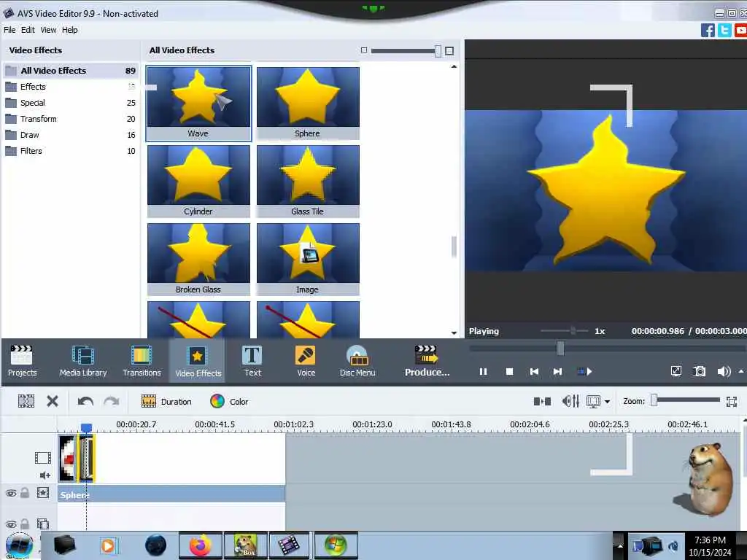Image resolution: width=747 pixels, height=560 pixels.
Task: Select the Transform folder
Action: tap(71, 119)
